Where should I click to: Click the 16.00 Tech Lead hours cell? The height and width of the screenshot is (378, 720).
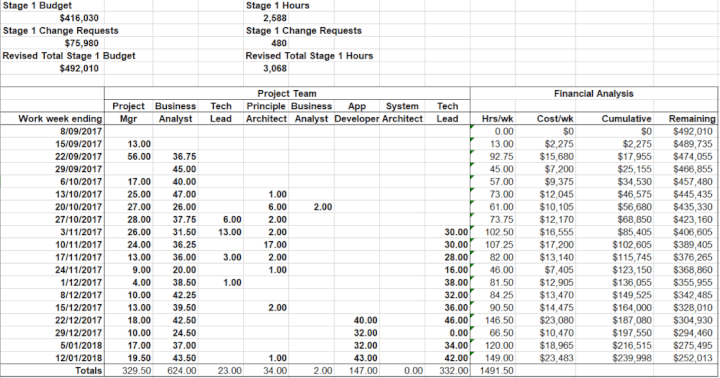[x=456, y=270]
